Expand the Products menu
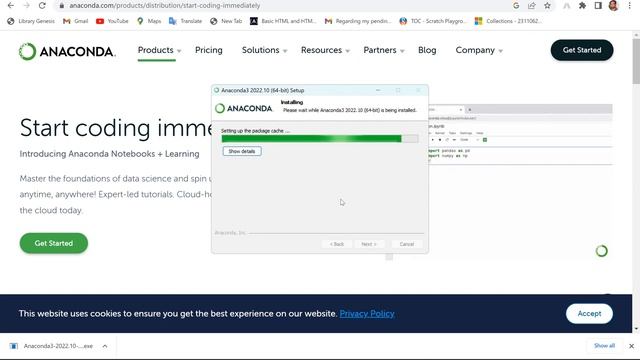Viewport: 640px width, 360px height. [159, 50]
